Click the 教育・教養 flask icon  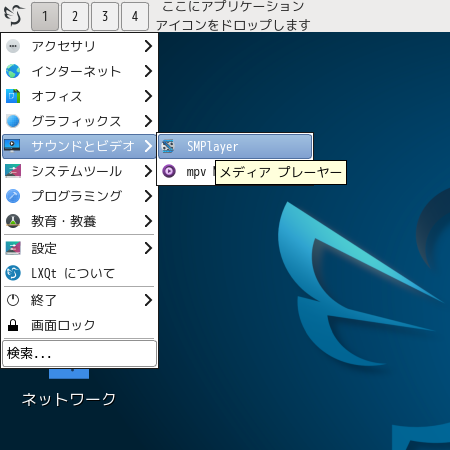[x=13, y=221]
